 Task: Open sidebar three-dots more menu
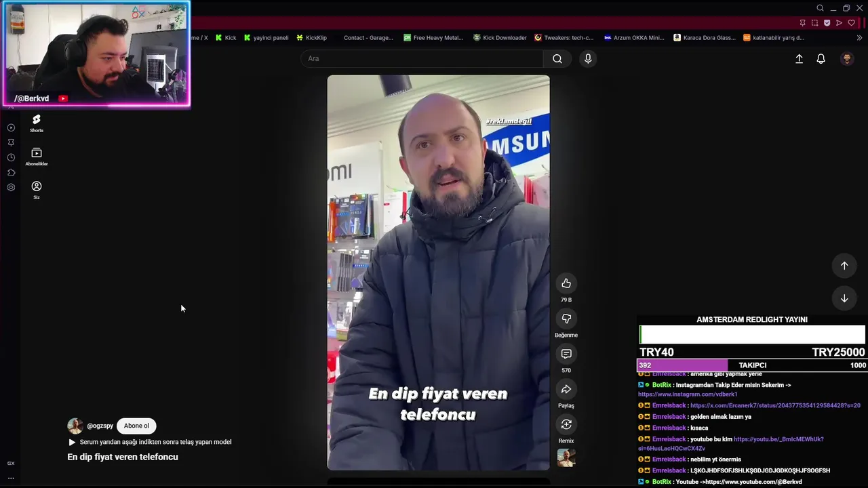[x=11, y=478]
